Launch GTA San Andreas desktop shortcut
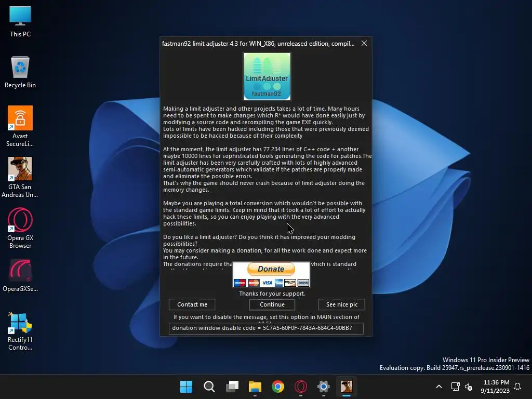This screenshot has width=532, height=399. (20, 177)
